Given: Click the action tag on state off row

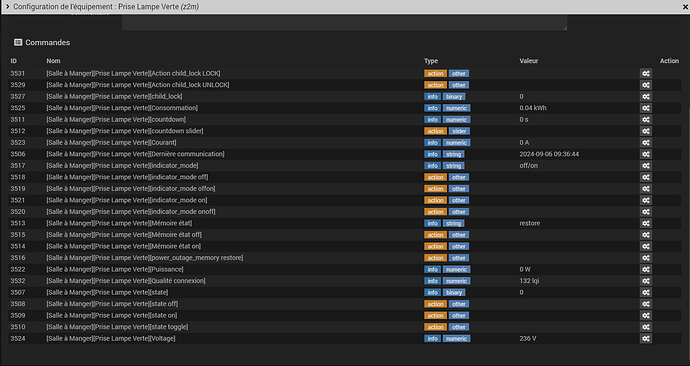Looking at the screenshot, I should click(436, 304).
